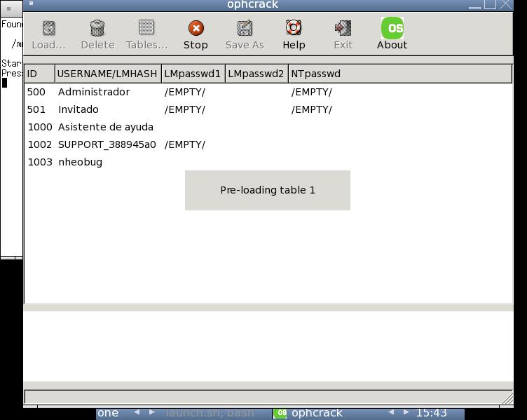Click ID 1000 cell
Screen dimensions: 527x420
[40, 127]
